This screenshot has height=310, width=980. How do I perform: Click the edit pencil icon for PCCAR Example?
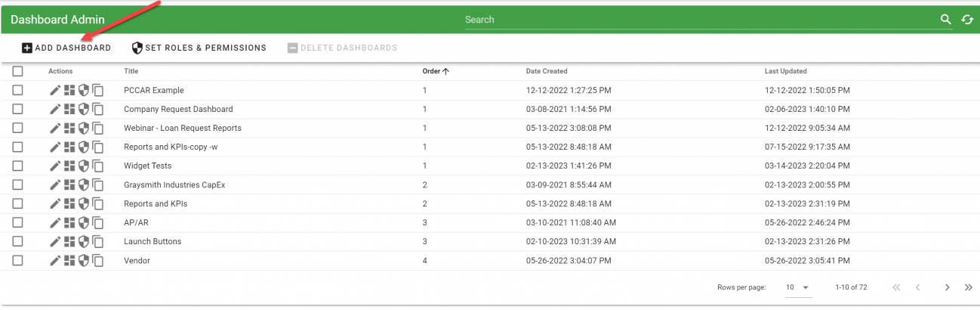(x=55, y=90)
